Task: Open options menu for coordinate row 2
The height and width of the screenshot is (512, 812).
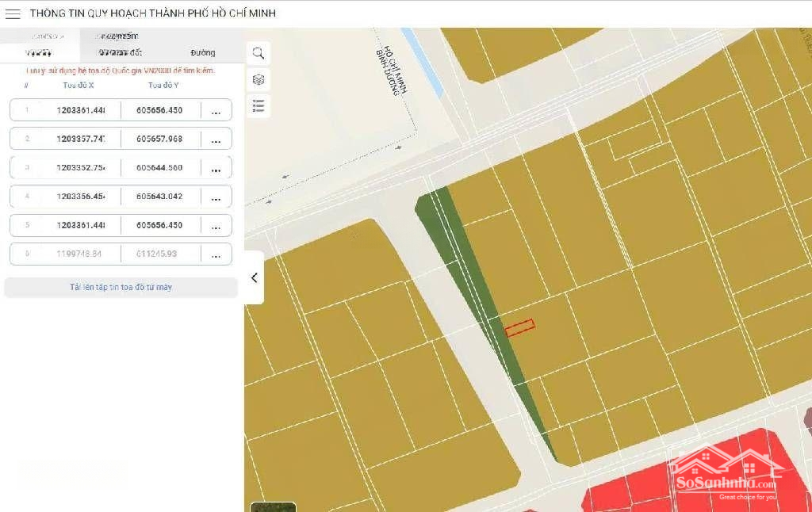Action: pos(216,139)
